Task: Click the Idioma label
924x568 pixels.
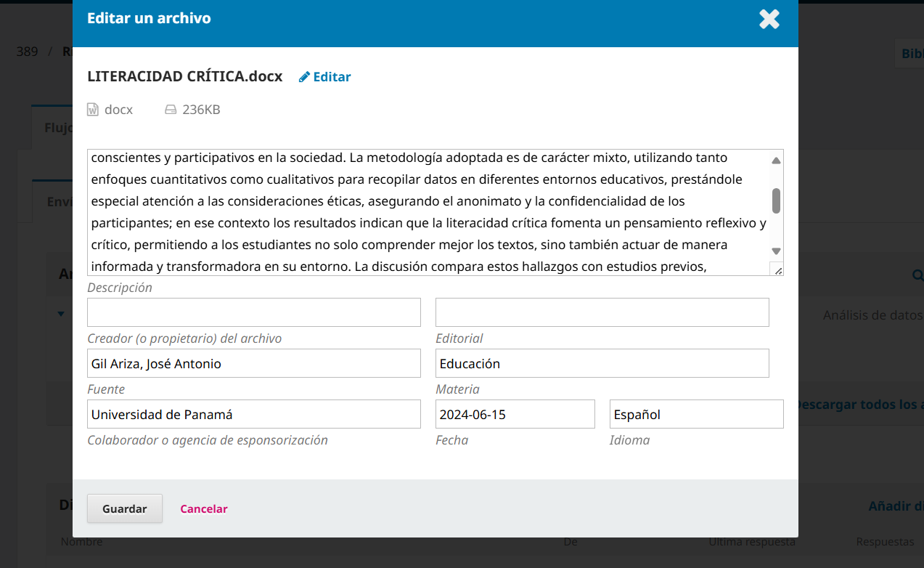Action: pos(629,440)
